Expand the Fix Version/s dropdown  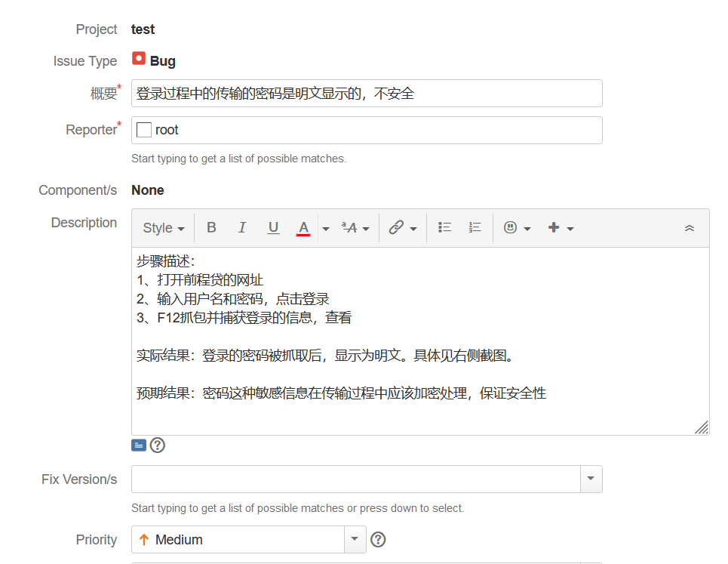tap(591, 479)
